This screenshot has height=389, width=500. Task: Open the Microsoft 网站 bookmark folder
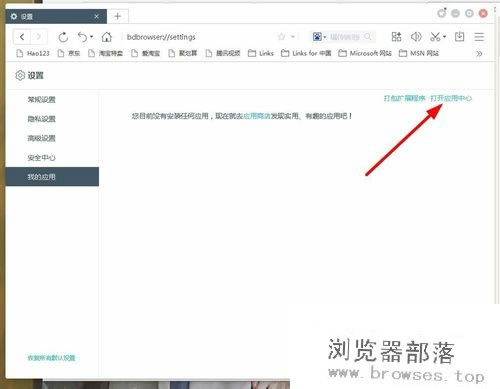pos(365,53)
